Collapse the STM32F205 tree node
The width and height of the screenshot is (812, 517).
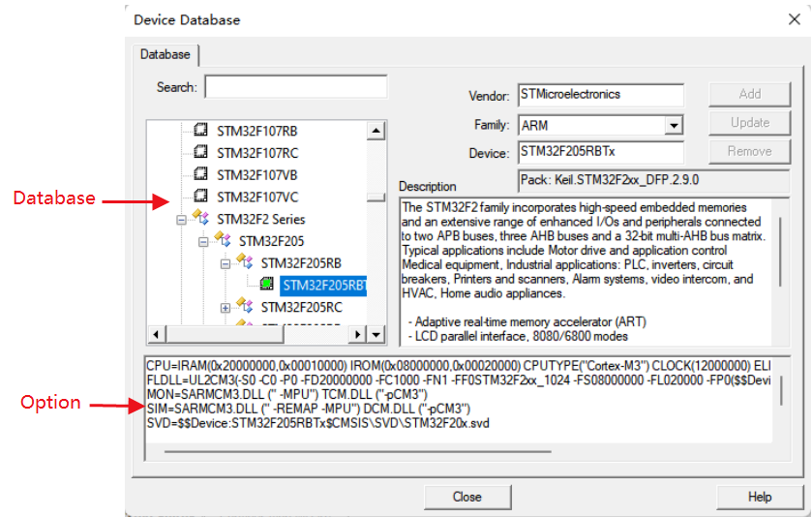203,242
